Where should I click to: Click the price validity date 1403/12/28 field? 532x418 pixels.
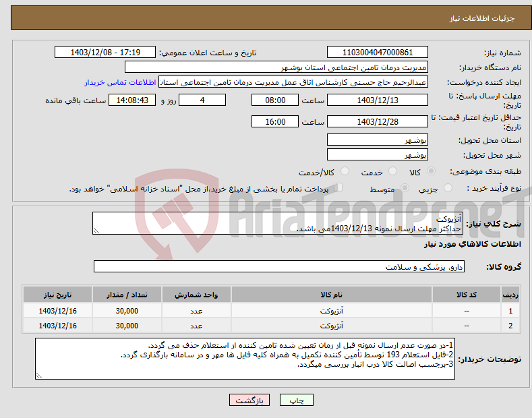point(378,121)
